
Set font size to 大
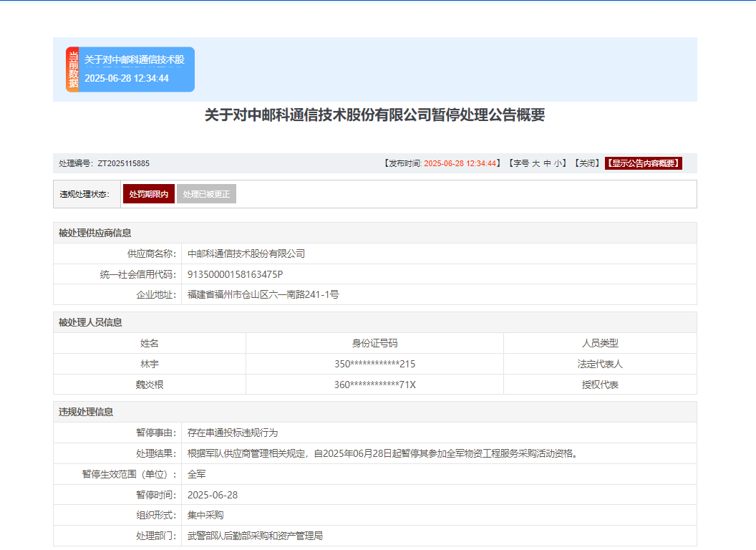coord(535,163)
